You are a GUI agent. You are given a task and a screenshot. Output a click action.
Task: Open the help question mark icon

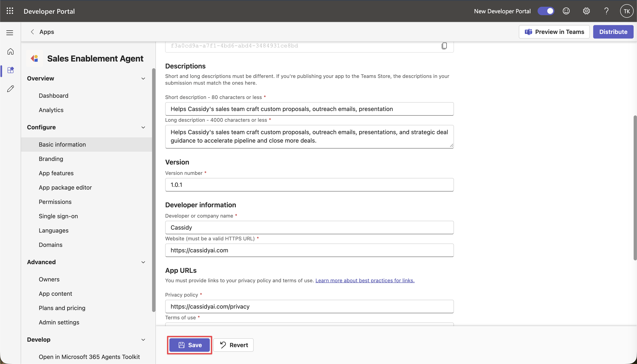(x=606, y=11)
